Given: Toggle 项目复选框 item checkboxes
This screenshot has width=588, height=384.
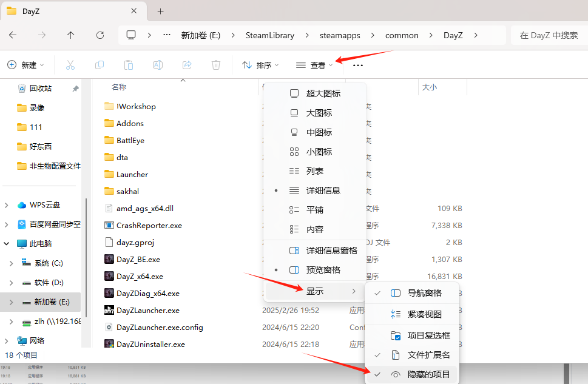Looking at the screenshot, I should coord(412,335).
